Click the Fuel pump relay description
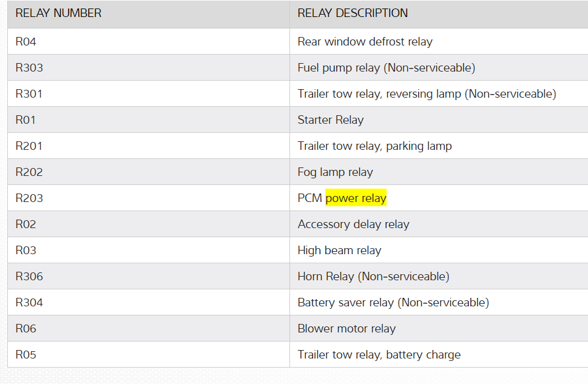 pyautogui.click(x=386, y=68)
